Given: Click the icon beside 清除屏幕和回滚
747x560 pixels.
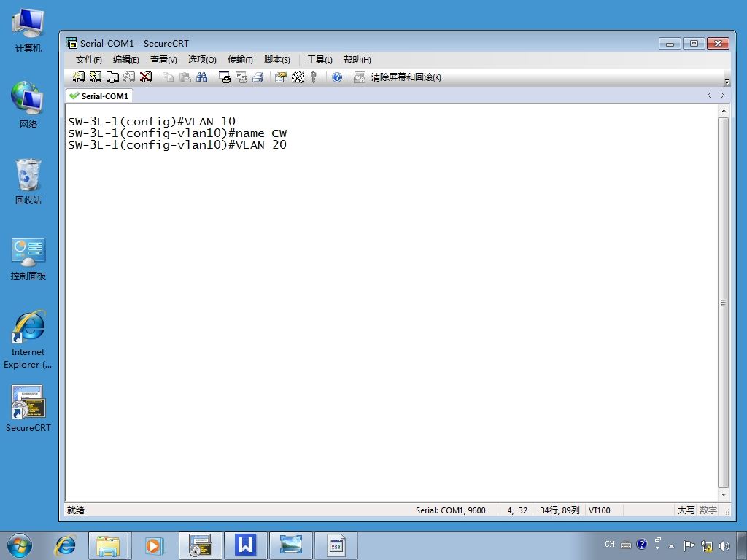Looking at the screenshot, I should pos(360,77).
